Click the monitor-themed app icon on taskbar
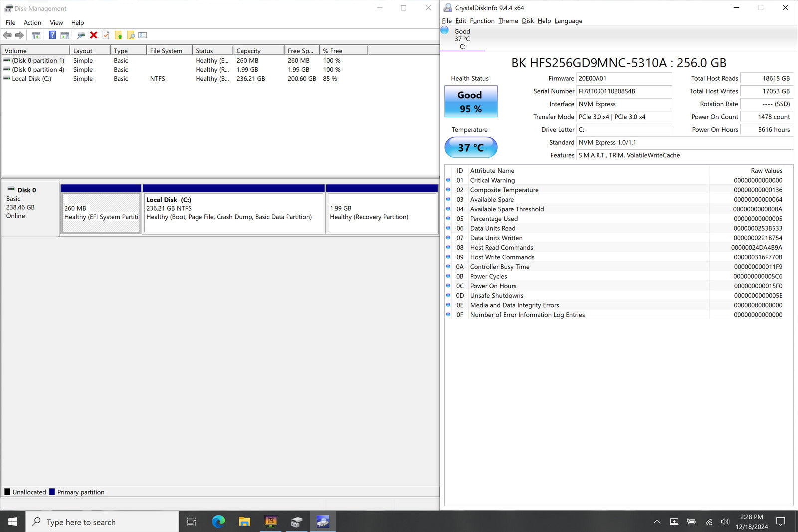 (270, 522)
